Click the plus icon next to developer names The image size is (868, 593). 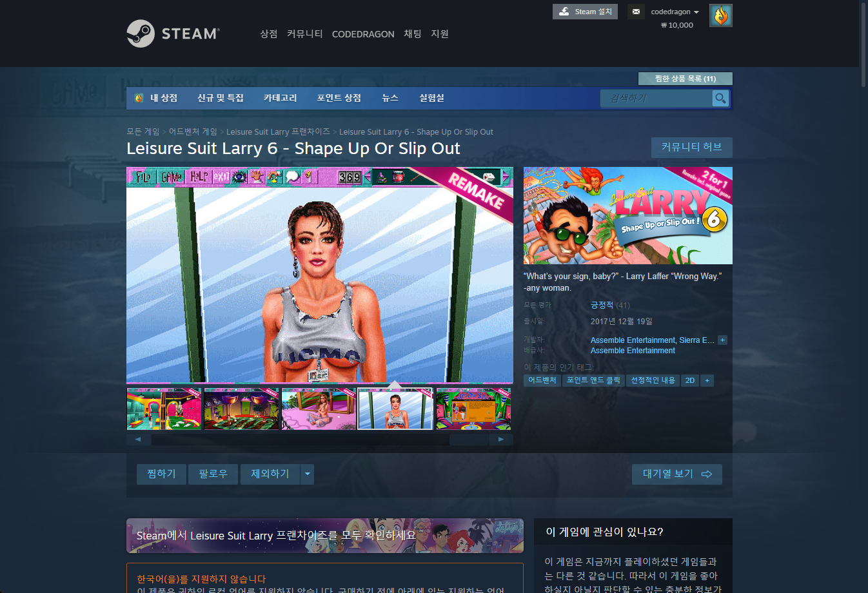pos(722,340)
